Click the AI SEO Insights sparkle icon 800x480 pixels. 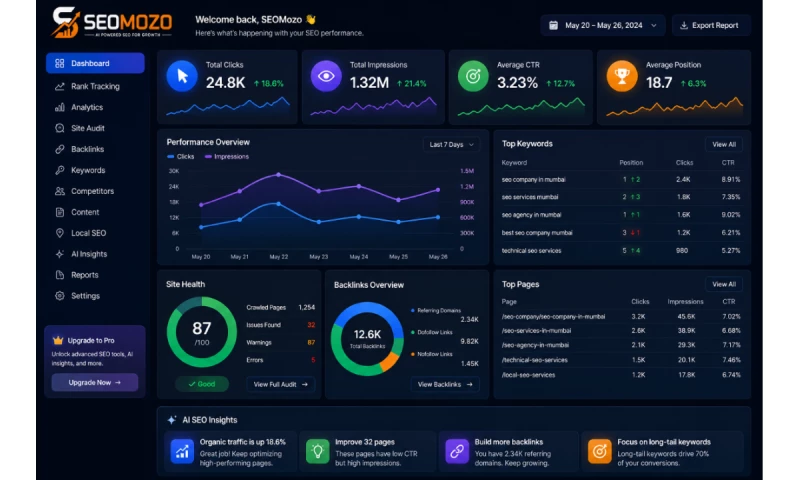pos(172,420)
